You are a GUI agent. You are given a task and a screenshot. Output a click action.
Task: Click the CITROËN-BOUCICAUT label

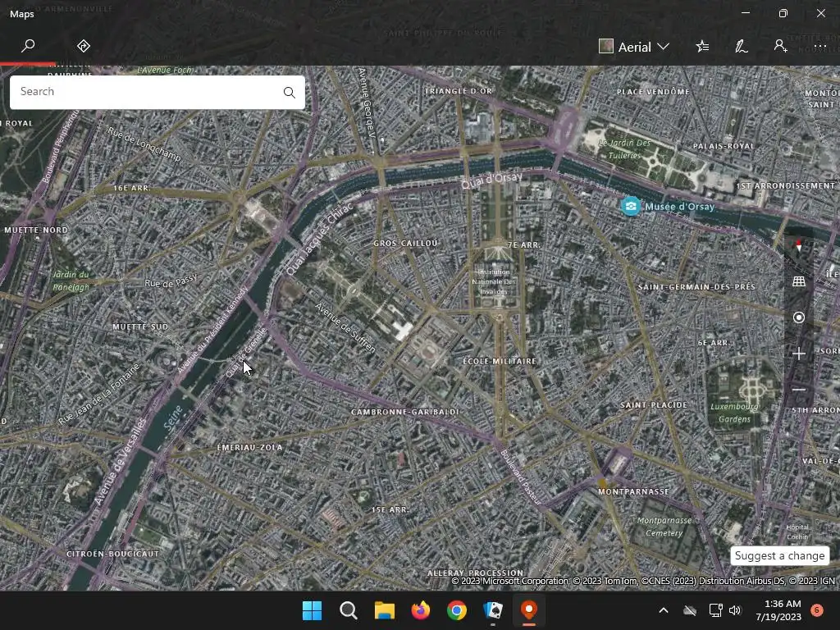coord(112,554)
